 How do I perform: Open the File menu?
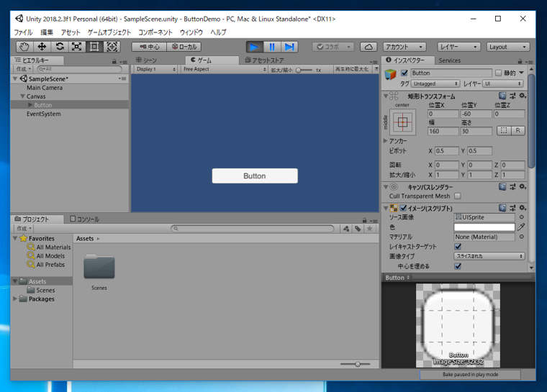coord(23,32)
